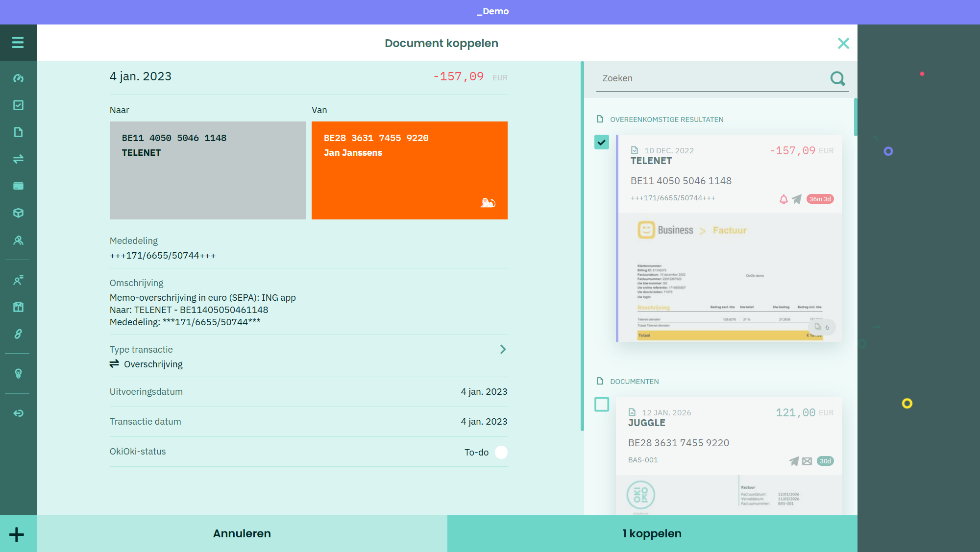Click the bell reminder icon on TELENET document
Image resolution: width=980 pixels, height=552 pixels.
(784, 199)
